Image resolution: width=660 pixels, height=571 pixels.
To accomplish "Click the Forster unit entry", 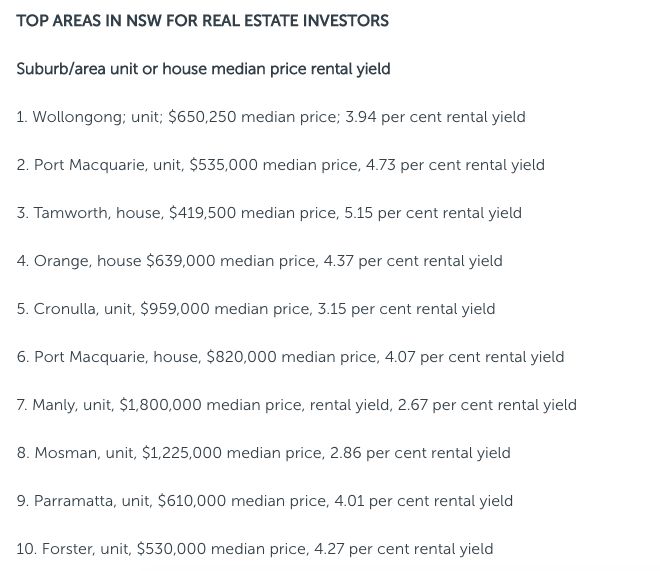I will pyautogui.click(x=255, y=549).
